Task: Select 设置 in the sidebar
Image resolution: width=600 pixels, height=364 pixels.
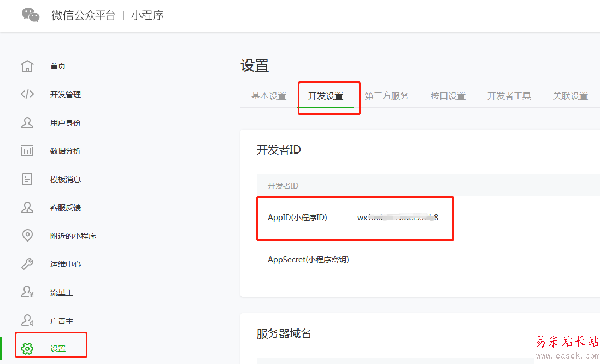Action: tap(58, 349)
